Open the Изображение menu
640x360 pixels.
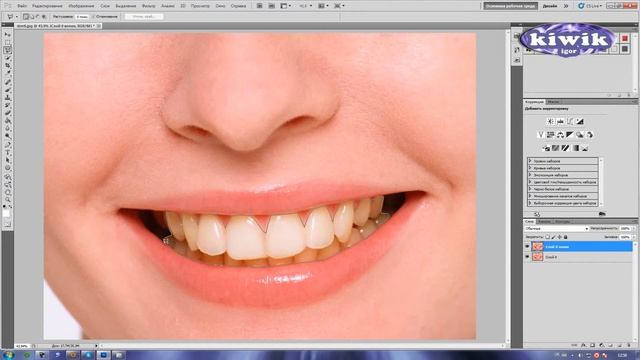click(81, 6)
